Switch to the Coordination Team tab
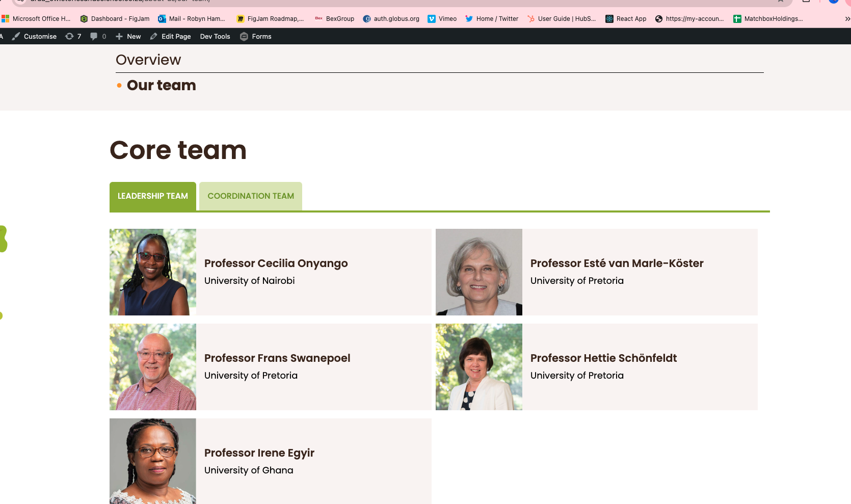 pyautogui.click(x=251, y=196)
